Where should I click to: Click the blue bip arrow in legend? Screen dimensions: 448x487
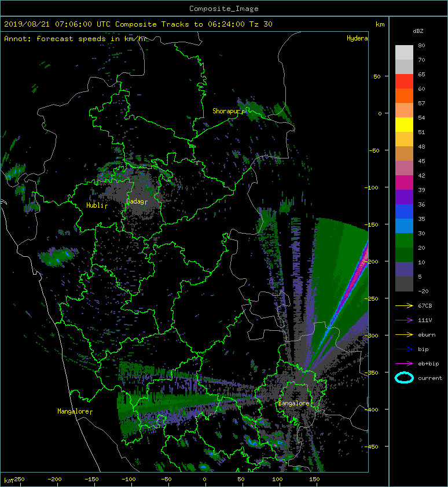tap(404, 349)
